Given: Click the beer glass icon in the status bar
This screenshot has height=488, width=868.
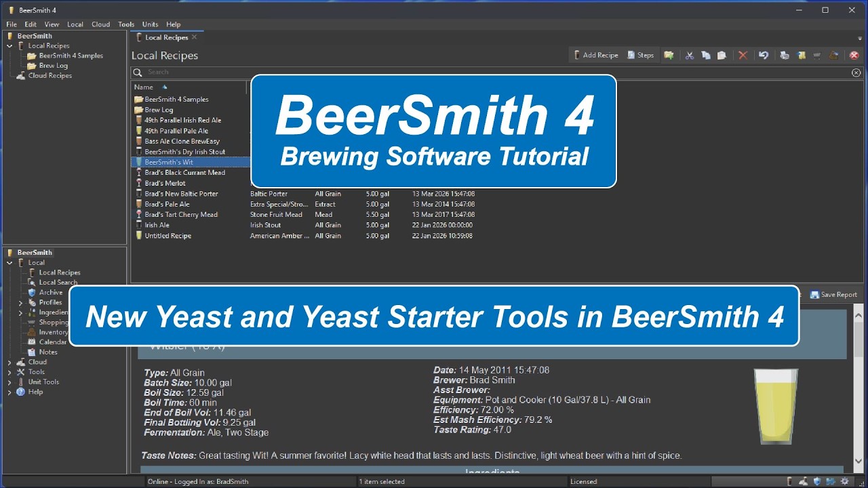Looking at the screenshot, I should pos(789,482).
